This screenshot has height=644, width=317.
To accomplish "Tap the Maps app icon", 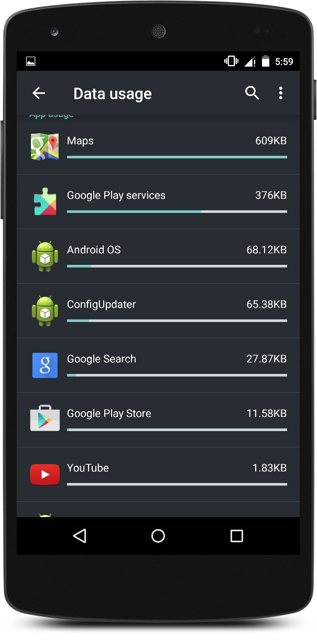I will [45, 147].
